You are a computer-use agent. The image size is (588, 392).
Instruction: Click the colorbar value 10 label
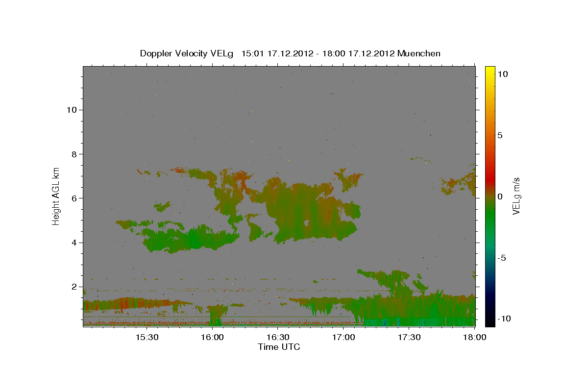pyautogui.click(x=503, y=73)
